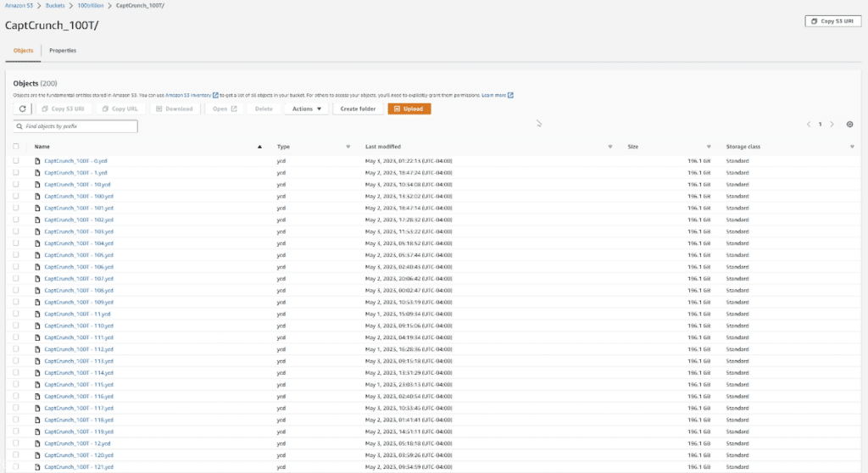The height and width of the screenshot is (473, 868).
Task: Click Storage class column header text
Action: tap(743, 147)
